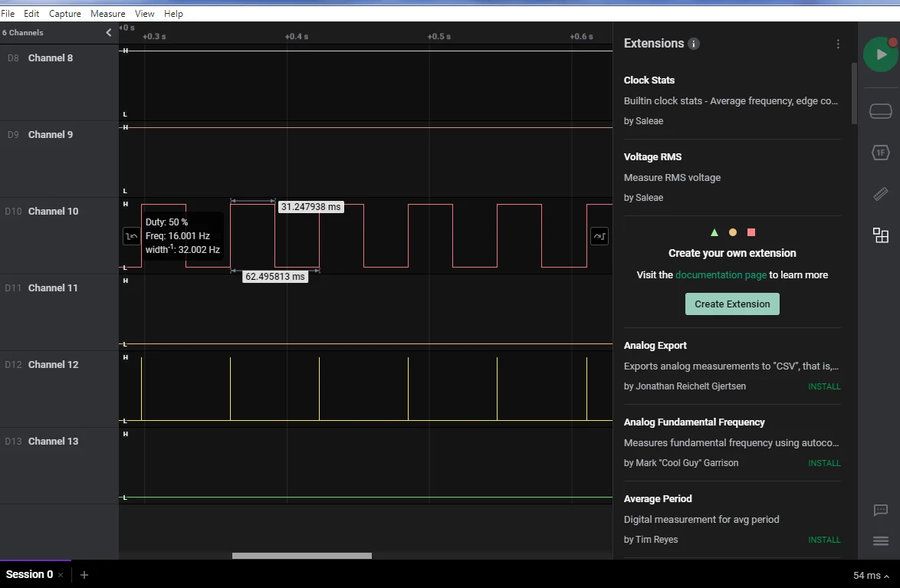The image size is (900, 588).
Task: Select the Session 0 tab
Action: click(29, 574)
